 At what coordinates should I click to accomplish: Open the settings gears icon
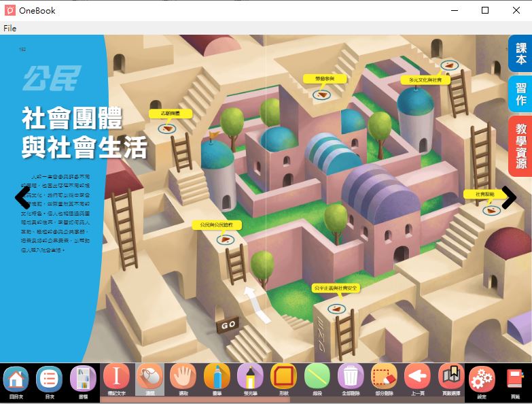tap(482, 377)
